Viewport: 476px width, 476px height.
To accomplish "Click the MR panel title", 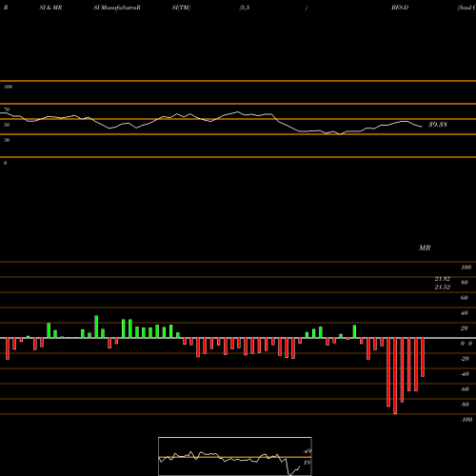I will click(425, 248).
